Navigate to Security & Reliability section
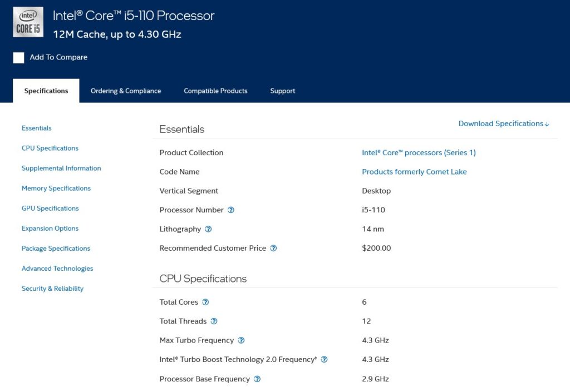Image resolution: width=570 pixels, height=392 pixels. pos(52,289)
